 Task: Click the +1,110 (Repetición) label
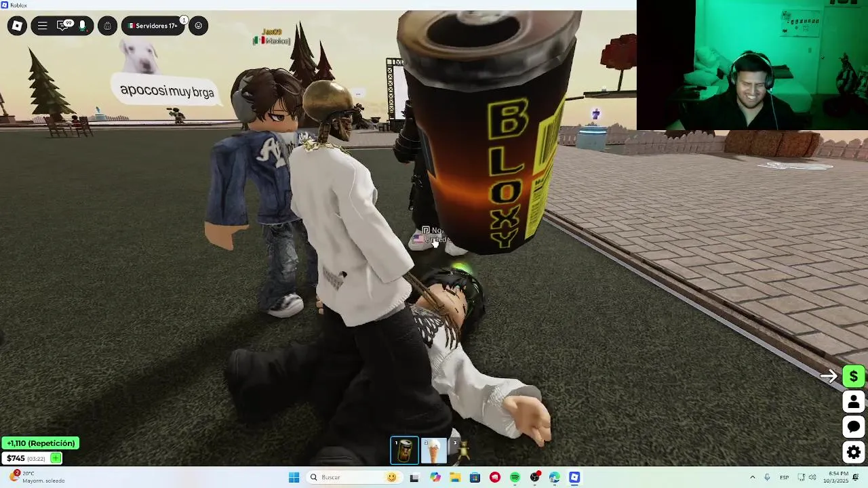click(x=41, y=443)
